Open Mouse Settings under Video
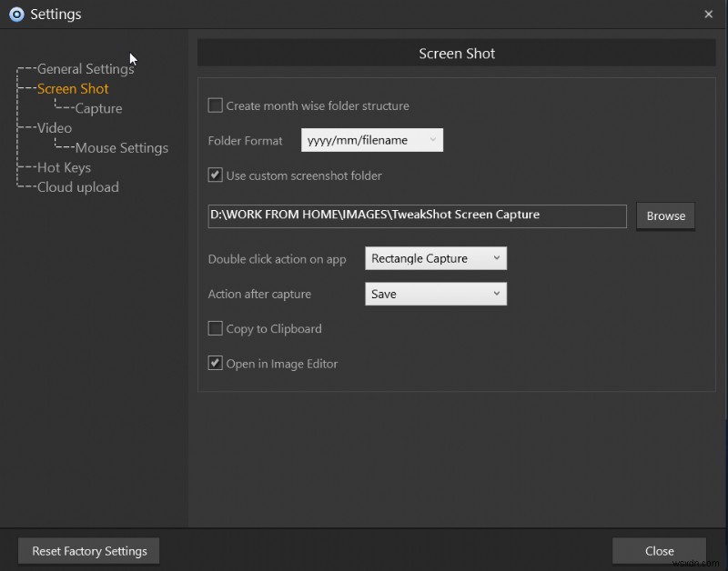728x571 pixels. (121, 148)
